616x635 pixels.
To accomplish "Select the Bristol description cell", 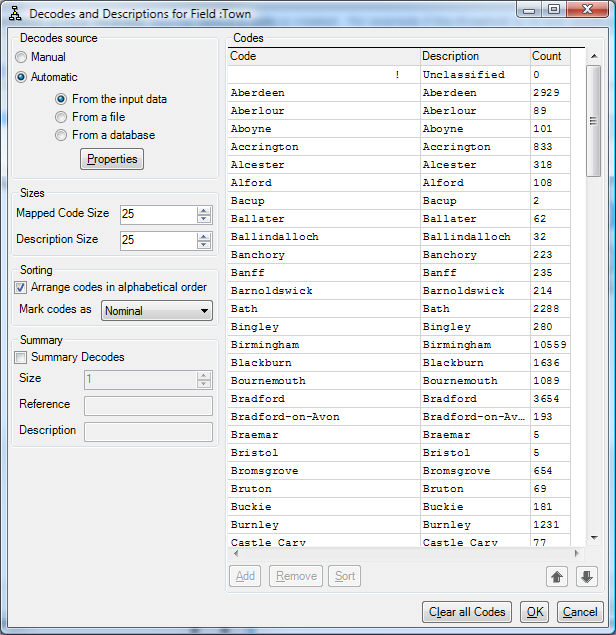I will coord(475,453).
